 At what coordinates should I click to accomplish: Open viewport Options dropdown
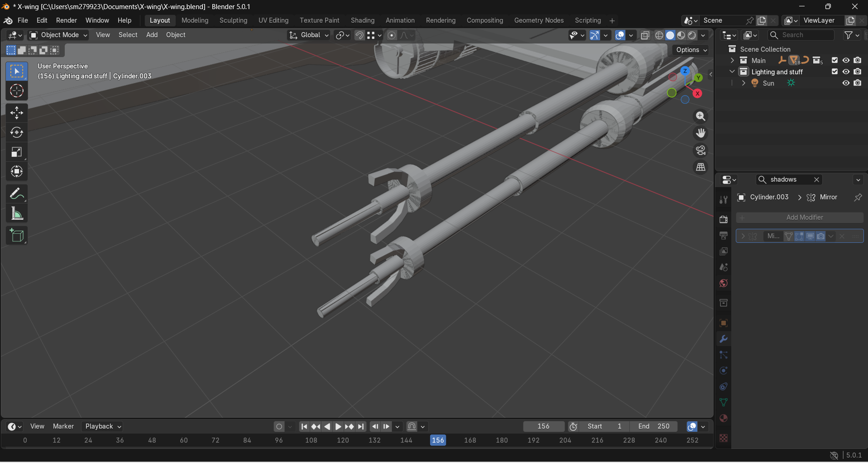click(x=691, y=50)
